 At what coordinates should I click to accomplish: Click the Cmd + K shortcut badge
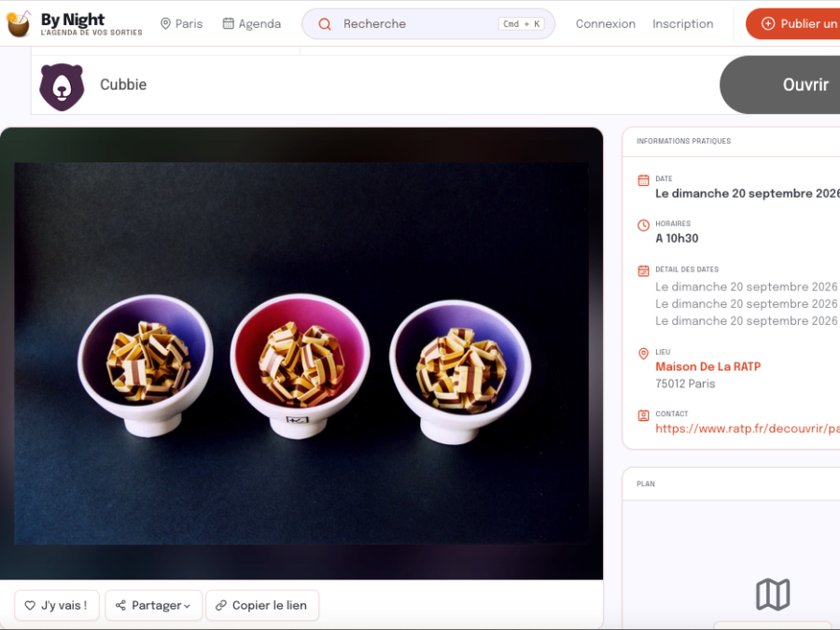(521, 23)
